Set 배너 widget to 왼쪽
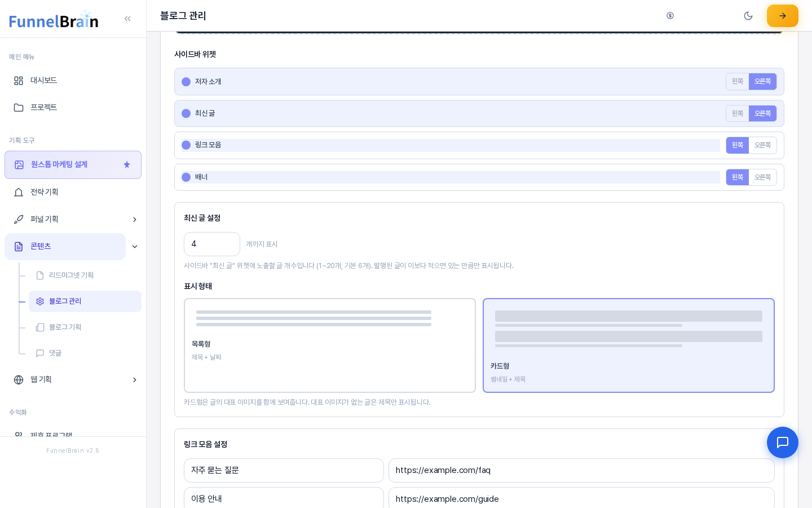The height and width of the screenshot is (508, 812). (738, 177)
